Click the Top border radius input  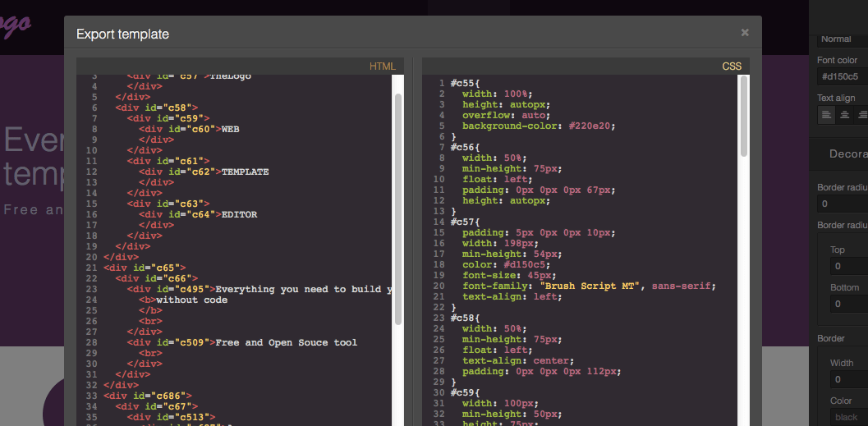click(x=849, y=266)
